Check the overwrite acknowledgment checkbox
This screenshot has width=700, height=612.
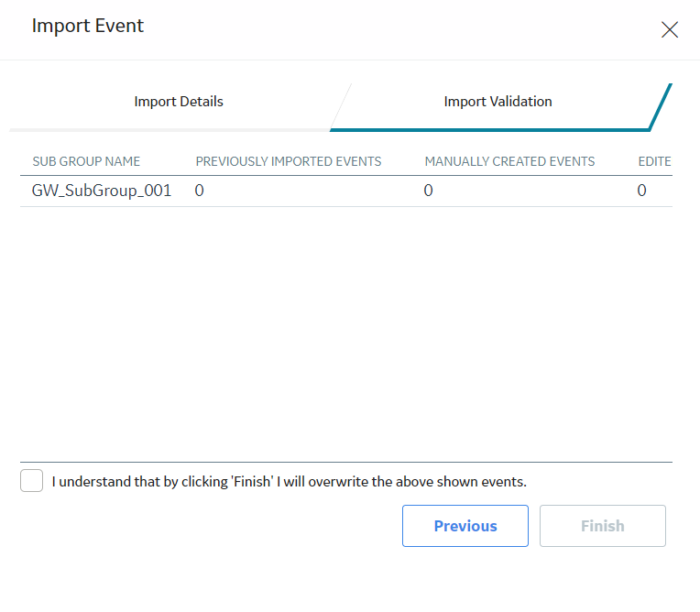(32, 480)
